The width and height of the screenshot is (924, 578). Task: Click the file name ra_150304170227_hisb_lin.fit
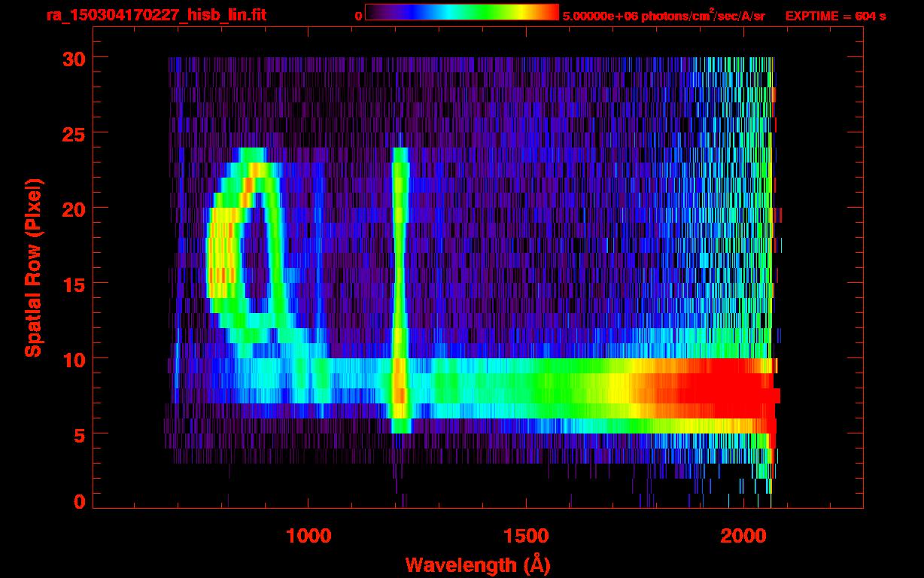156,14
